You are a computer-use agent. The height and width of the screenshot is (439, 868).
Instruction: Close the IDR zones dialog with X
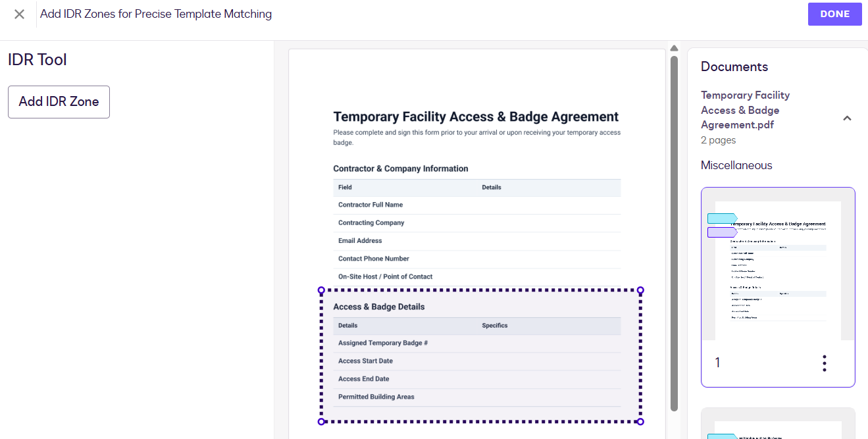[19, 14]
